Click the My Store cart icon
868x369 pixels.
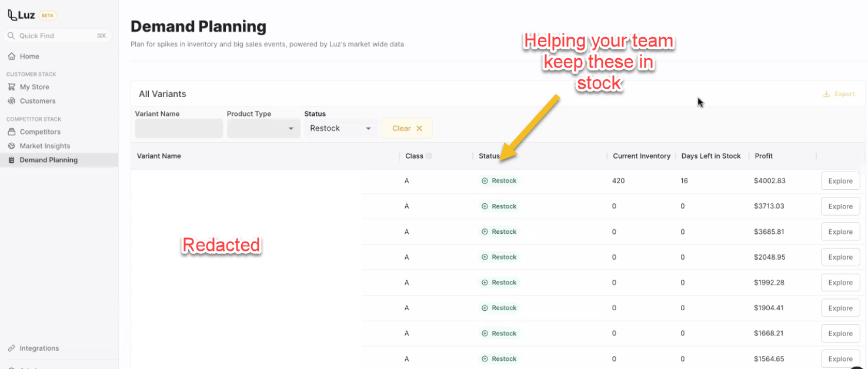coord(11,87)
